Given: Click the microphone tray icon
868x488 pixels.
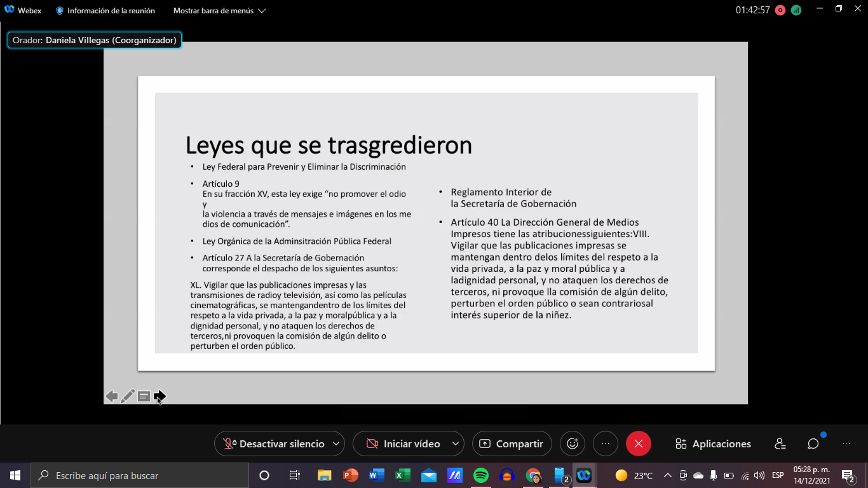Looking at the screenshot, I should point(714,475).
